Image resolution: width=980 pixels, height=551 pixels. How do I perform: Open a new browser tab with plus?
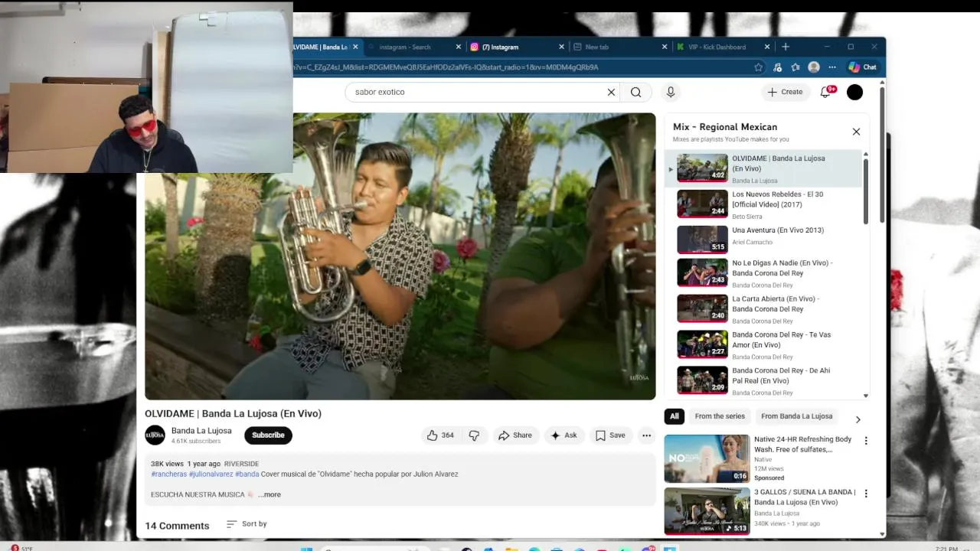[785, 47]
